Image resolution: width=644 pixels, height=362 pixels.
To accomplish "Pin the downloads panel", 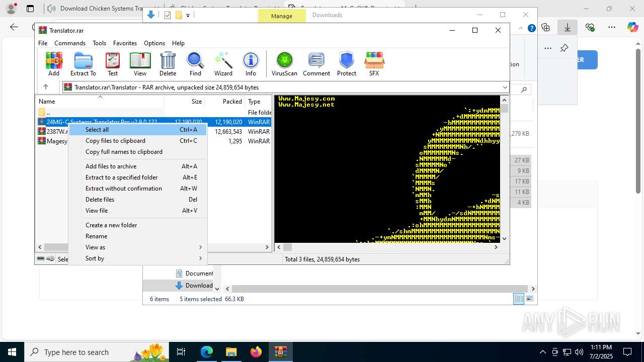I will [x=564, y=48].
